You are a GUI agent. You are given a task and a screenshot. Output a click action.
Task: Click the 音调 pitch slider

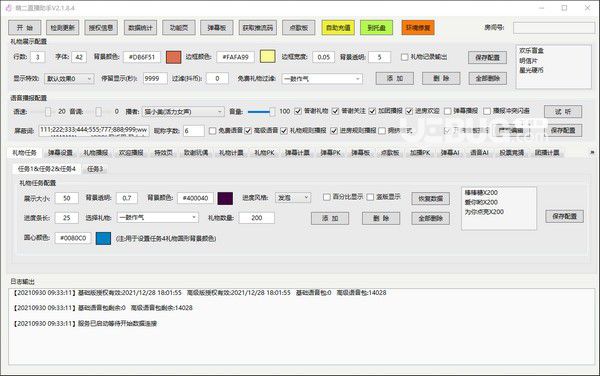98,111
